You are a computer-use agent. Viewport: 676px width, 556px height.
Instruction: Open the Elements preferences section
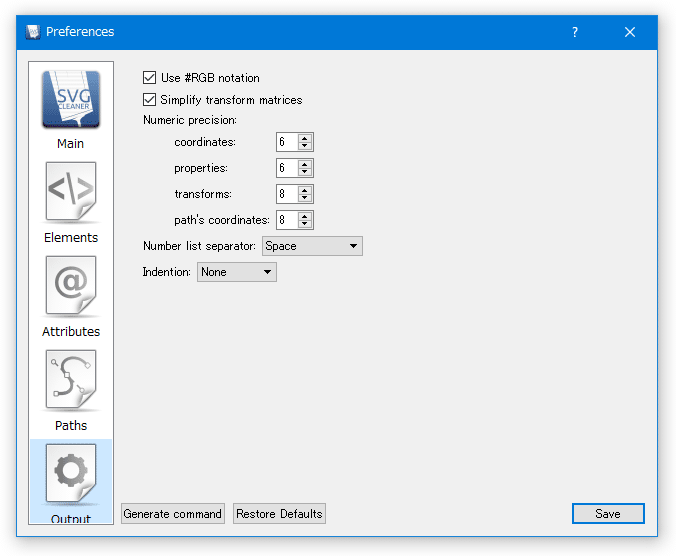[71, 204]
